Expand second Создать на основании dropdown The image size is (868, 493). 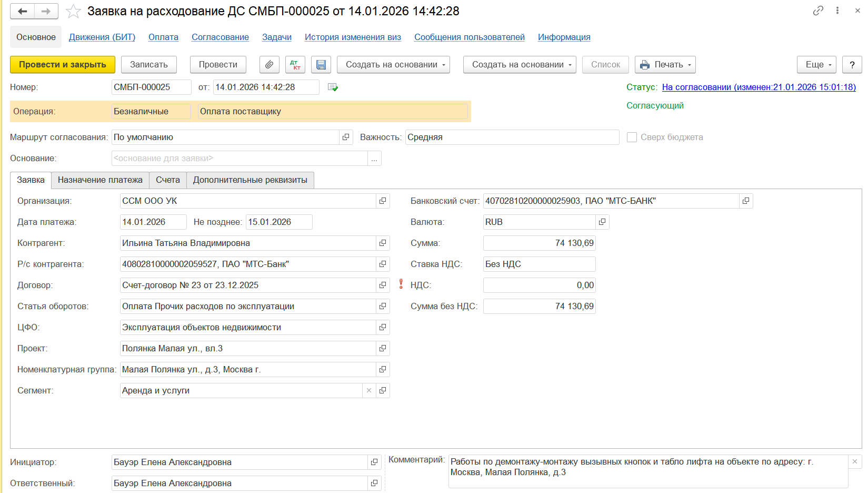520,65
